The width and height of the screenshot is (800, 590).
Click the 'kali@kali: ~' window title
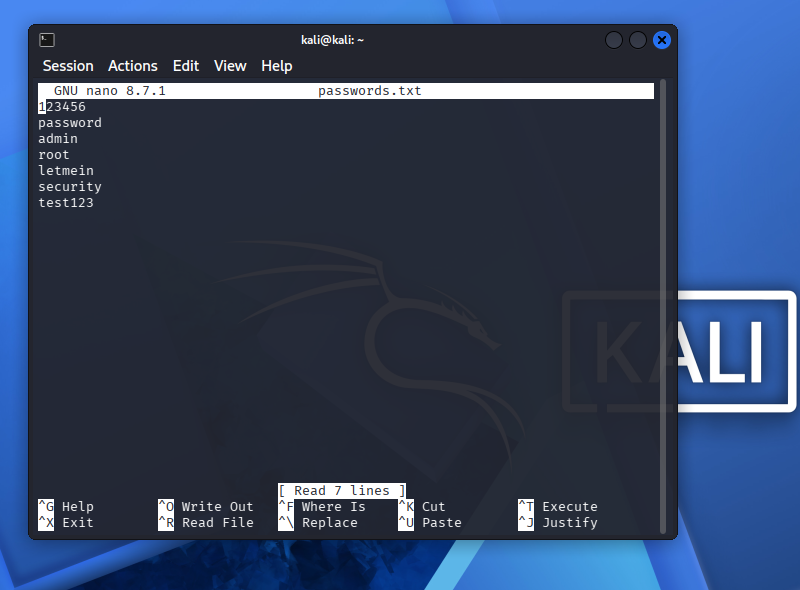[x=333, y=40]
